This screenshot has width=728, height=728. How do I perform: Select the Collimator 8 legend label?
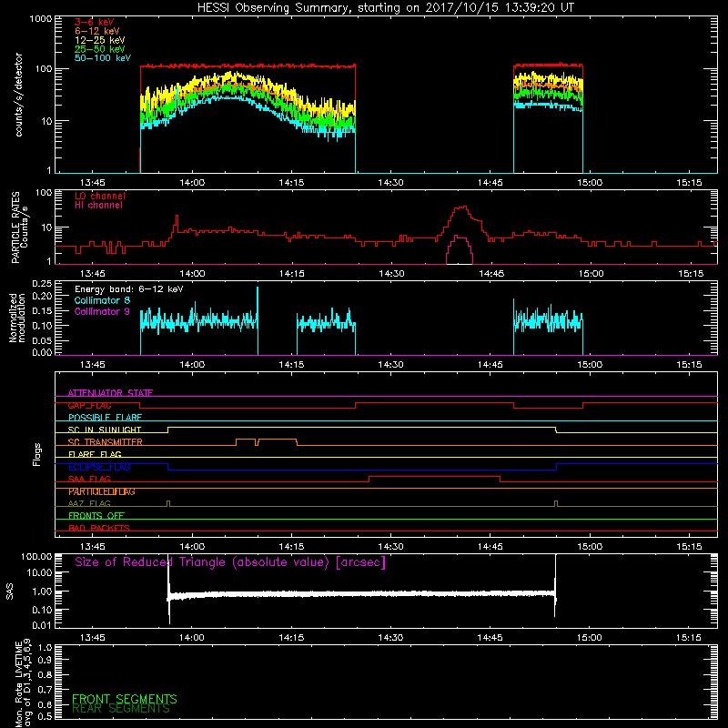click(102, 300)
